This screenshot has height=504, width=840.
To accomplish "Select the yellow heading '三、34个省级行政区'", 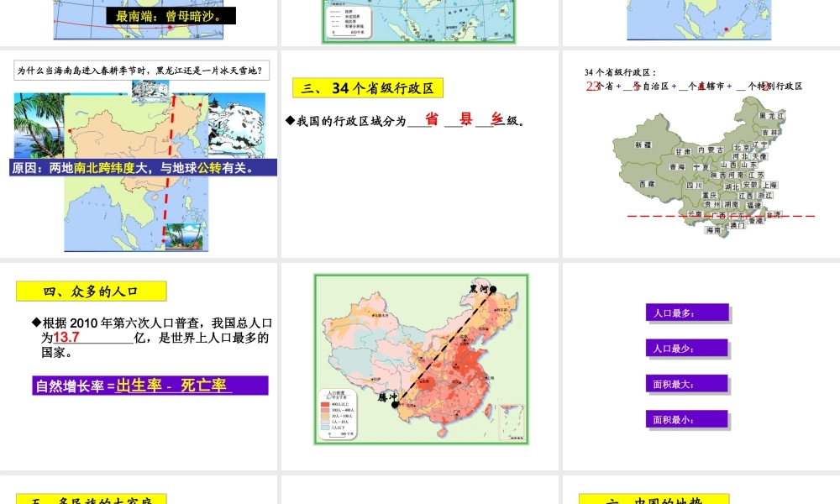I will click(x=368, y=88).
